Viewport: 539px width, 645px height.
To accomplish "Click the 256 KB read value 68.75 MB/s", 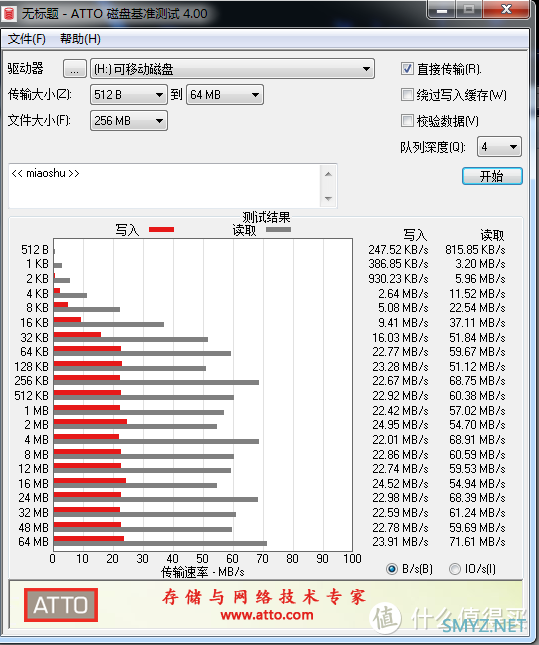I will pos(477,381).
